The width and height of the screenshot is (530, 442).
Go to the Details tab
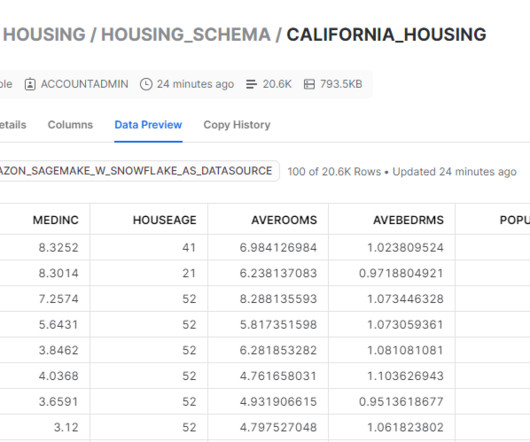[x=13, y=125]
